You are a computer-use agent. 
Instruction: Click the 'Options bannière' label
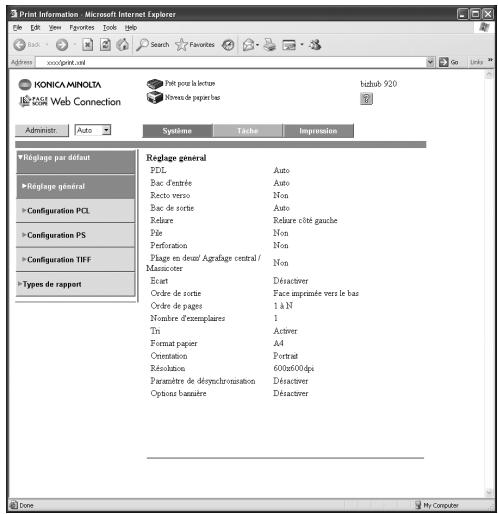click(x=178, y=393)
